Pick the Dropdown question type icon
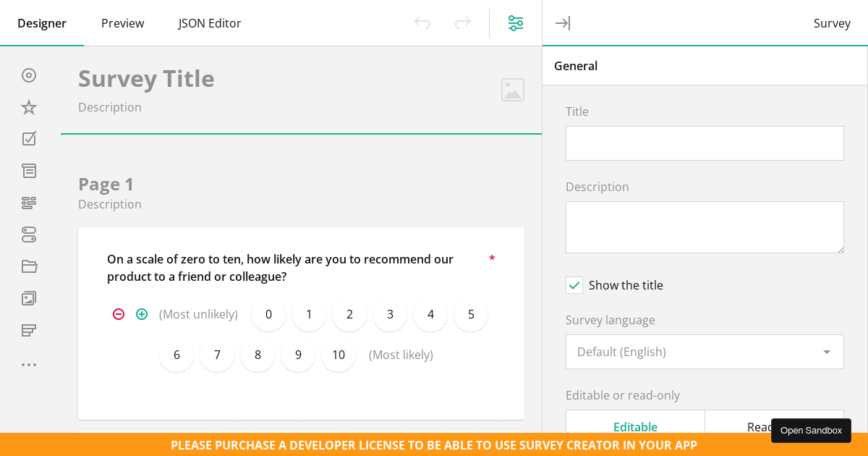This screenshot has width=868, height=456. [29, 171]
